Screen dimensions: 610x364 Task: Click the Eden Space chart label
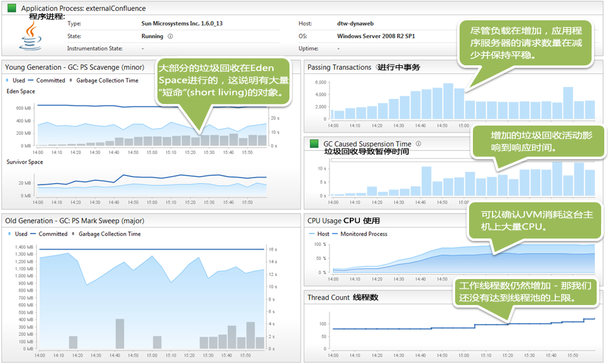click(x=20, y=91)
